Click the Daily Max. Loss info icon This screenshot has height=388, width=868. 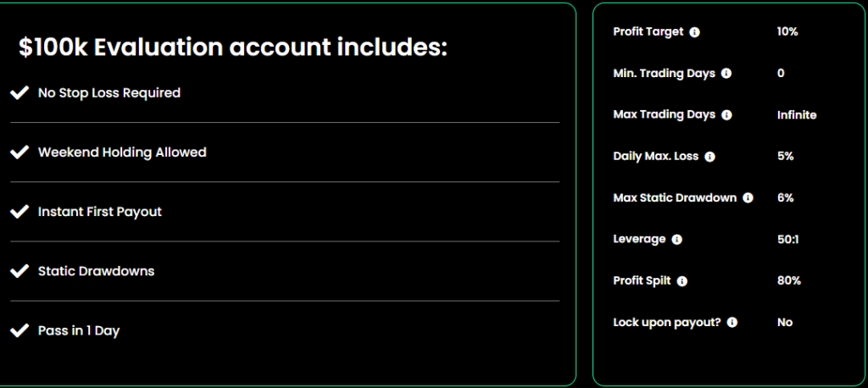(x=709, y=157)
